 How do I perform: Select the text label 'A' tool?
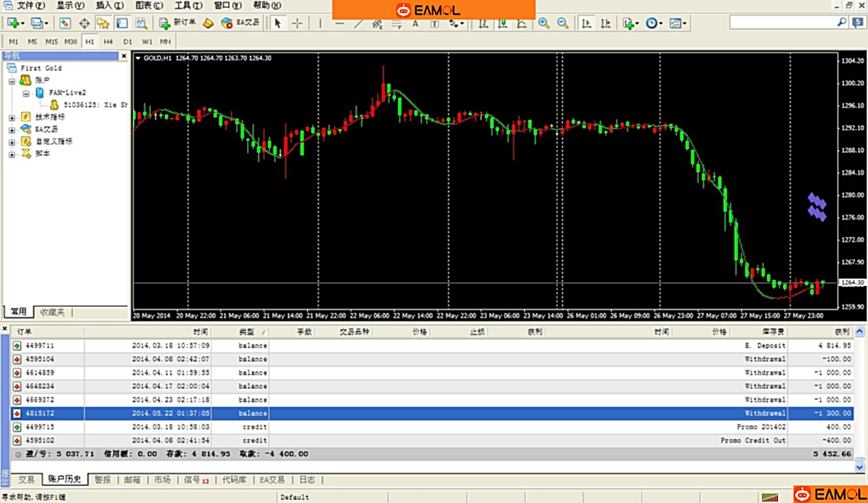434,23
